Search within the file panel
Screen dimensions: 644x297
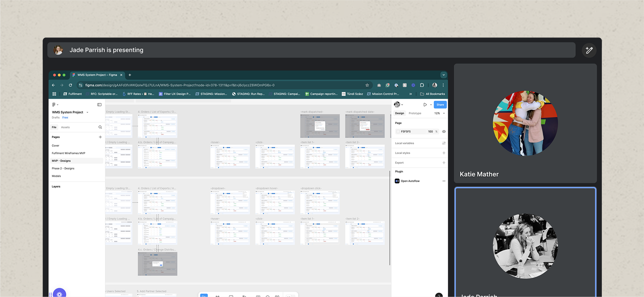pos(100,127)
